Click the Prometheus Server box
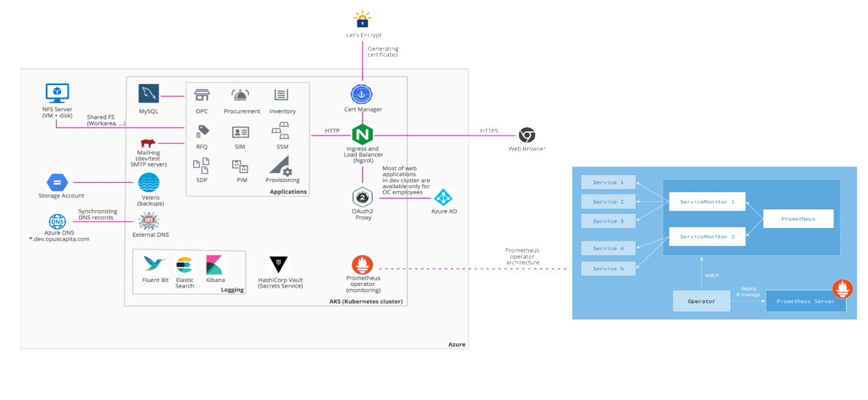Viewport: 868px width, 400px height. click(806, 301)
